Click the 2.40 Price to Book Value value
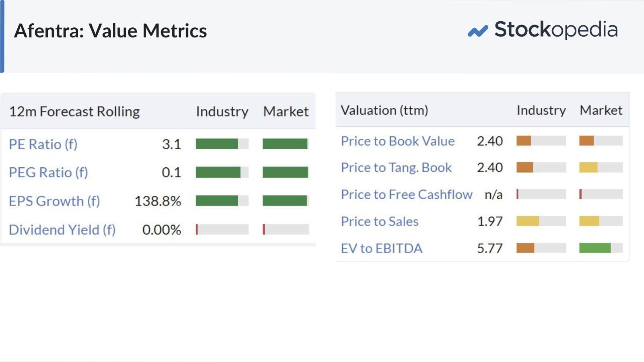The width and height of the screenshot is (644, 362). [x=490, y=141]
